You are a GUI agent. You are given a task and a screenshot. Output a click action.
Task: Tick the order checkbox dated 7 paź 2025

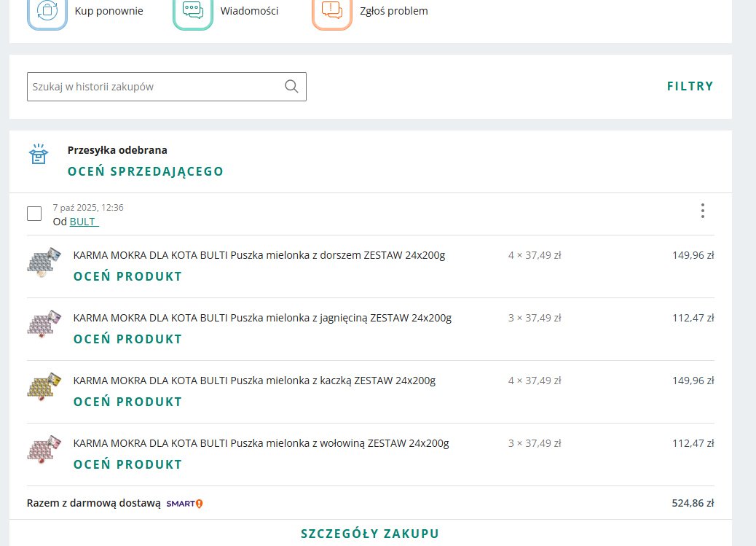(x=34, y=214)
